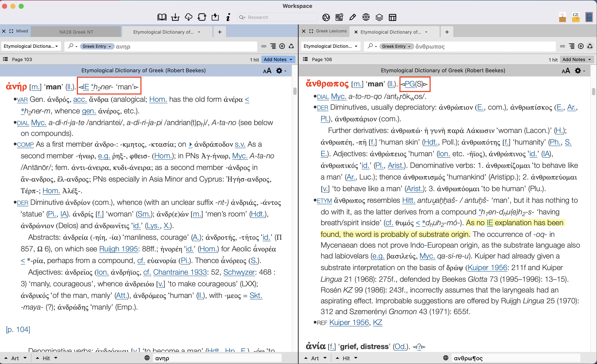Select the Highlight pen toolbar icon

pos(353,17)
